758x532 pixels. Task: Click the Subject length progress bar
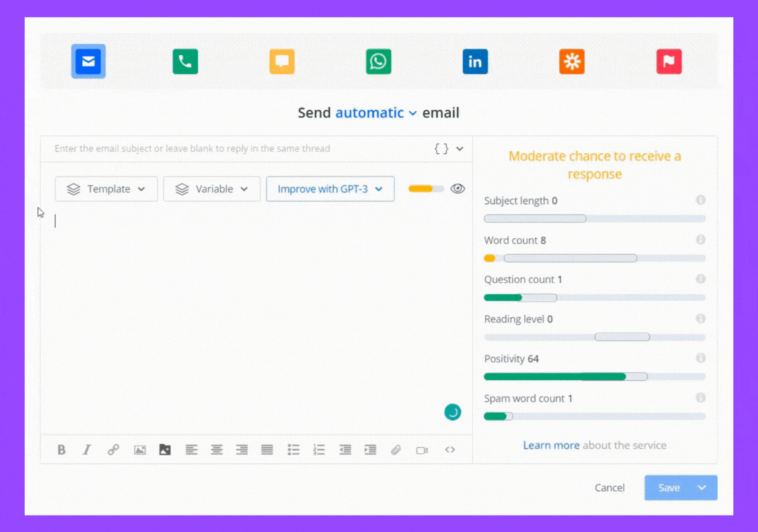tap(594, 219)
